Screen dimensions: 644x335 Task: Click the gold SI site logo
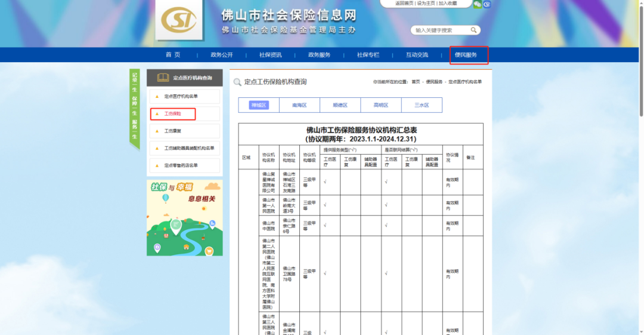click(x=179, y=20)
